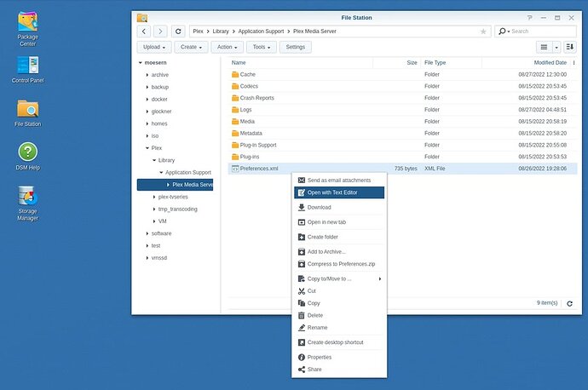Open the Create dropdown
The height and width of the screenshot is (390, 588).
pos(191,47)
